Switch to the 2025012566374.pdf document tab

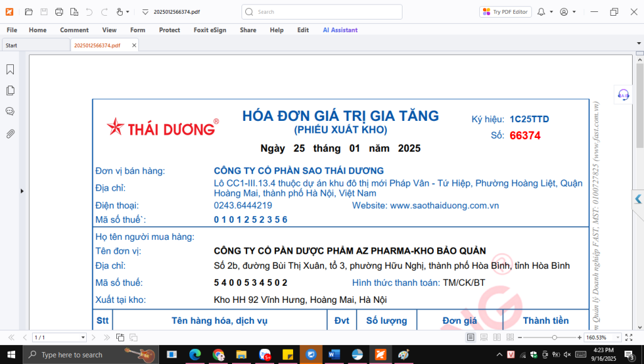tap(97, 45)
